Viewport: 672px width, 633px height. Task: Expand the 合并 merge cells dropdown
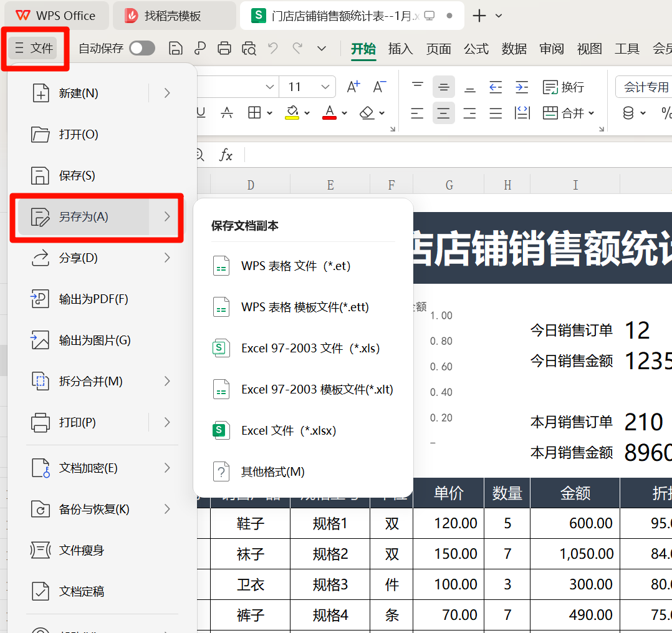point(590,113)
